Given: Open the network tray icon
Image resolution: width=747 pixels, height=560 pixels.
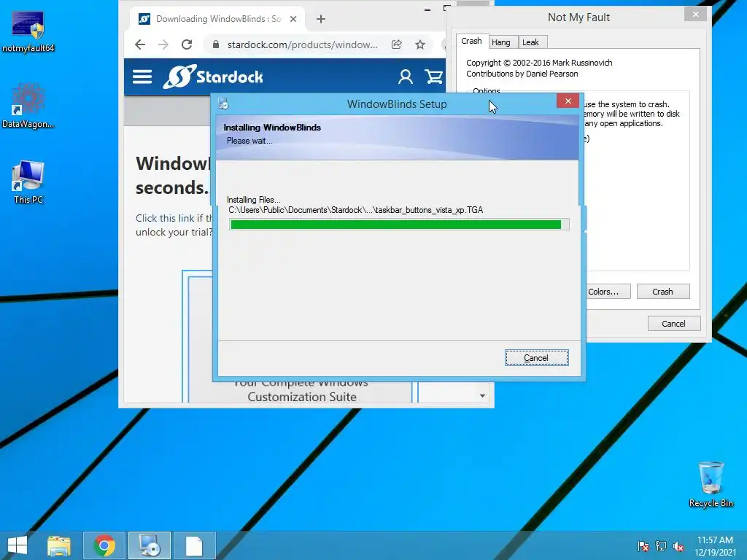Looking at the screenshot, I should [661, 546].
